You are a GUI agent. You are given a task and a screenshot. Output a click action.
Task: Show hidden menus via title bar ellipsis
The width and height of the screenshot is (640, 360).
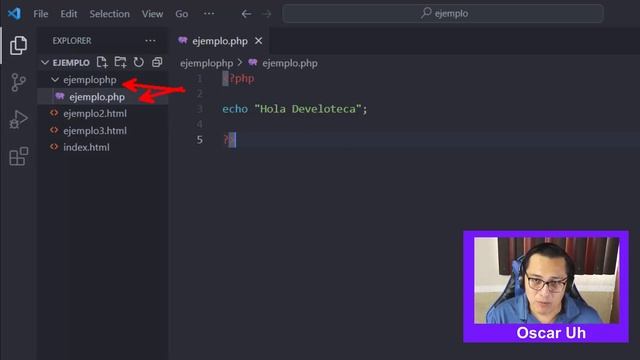pyautogui.click(x=209, y=13)
